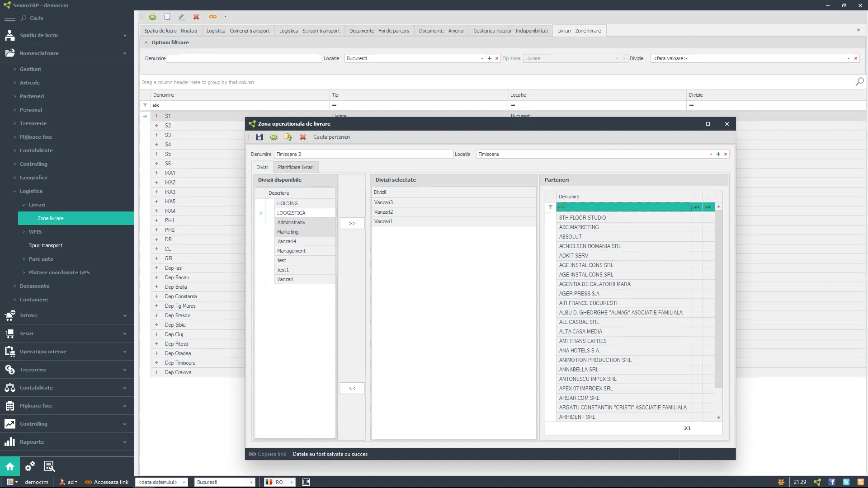Select the Divizii tab in dialog
The width and height of the screenshot is (868, 488).
(x=262, y=167)
